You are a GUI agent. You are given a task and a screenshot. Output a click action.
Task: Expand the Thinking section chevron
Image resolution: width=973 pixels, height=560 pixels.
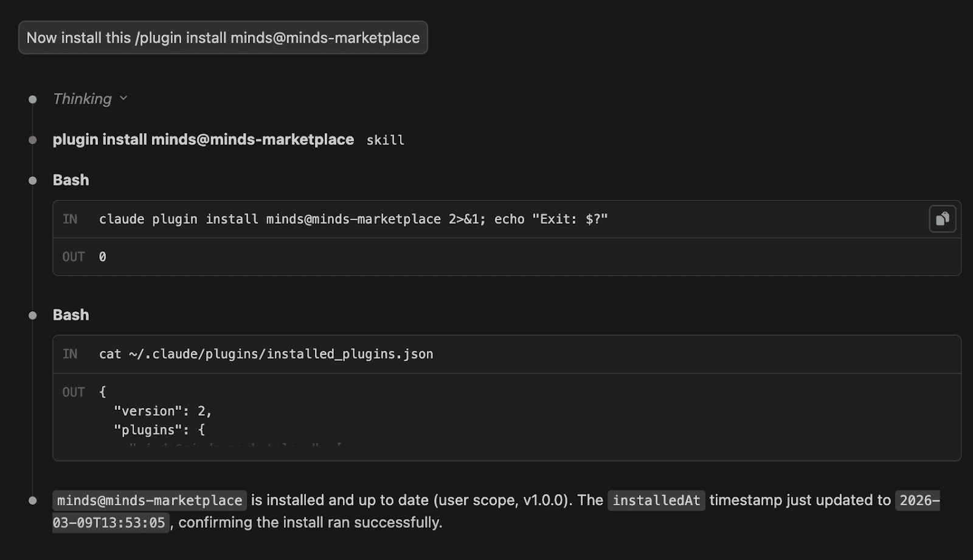[123, 98]
